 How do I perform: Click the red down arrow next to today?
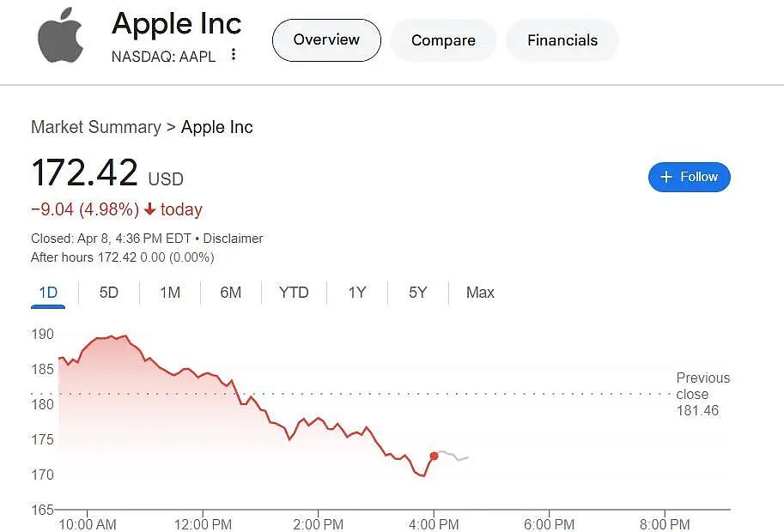click(149, 209)
